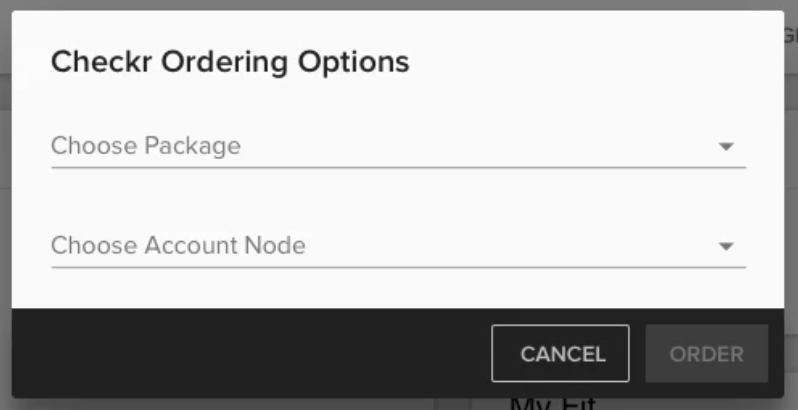
Task: Click the Choose Package dropdown arrow
Action: (726, 147)
